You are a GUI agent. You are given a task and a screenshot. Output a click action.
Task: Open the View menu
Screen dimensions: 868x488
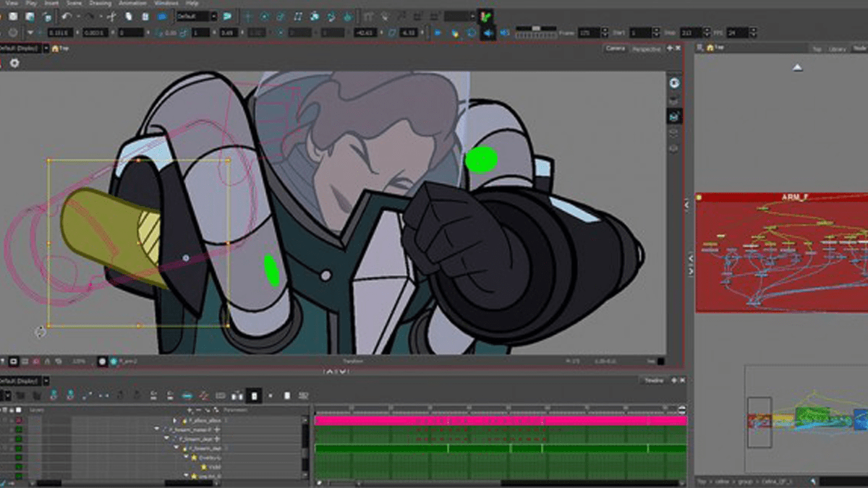pyautogui.click(x=12, y=3)
